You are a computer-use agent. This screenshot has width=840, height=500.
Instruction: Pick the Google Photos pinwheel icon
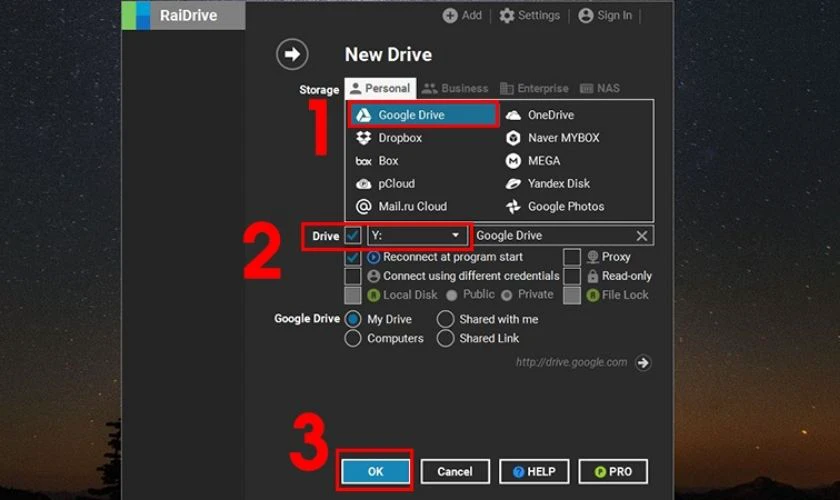[513, 206]
